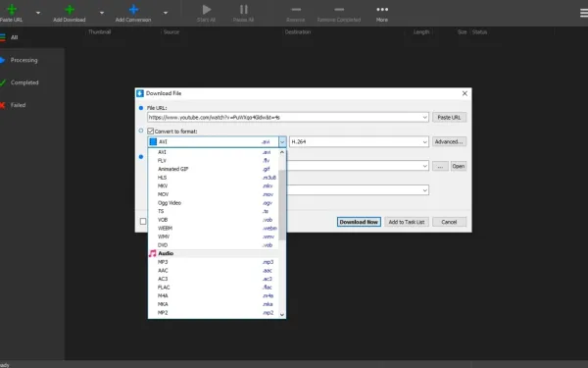Open the Paste URL toolbar dropdown arrow
The image size is (588, 368).
[38, 13]
